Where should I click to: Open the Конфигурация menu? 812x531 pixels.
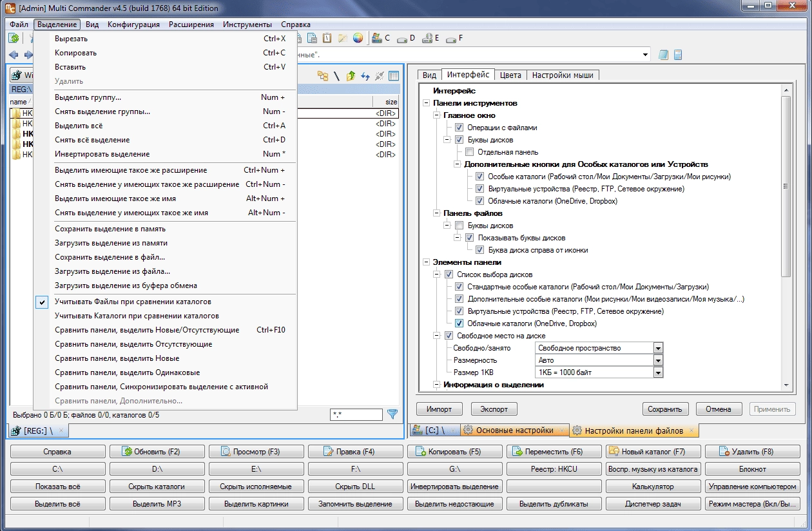[133, 24]
